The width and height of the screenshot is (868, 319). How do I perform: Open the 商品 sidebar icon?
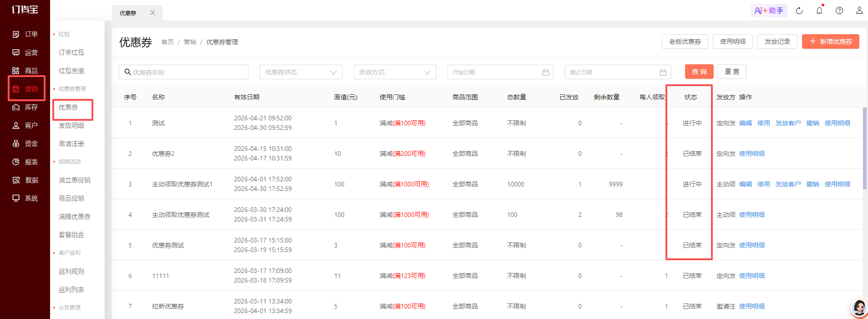(16, 71)
